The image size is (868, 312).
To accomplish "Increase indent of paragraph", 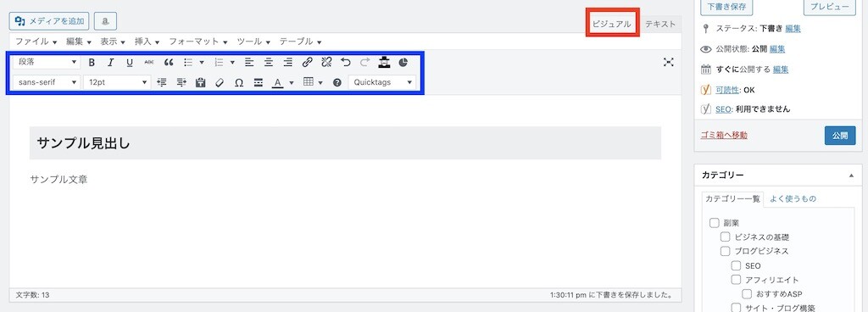I will (181, 82).
